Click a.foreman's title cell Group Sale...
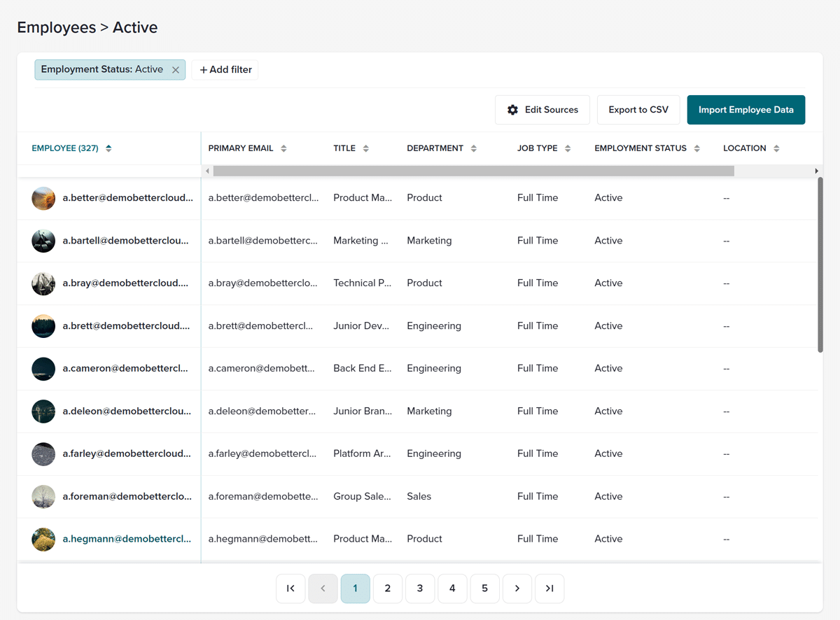 point(362,497)
